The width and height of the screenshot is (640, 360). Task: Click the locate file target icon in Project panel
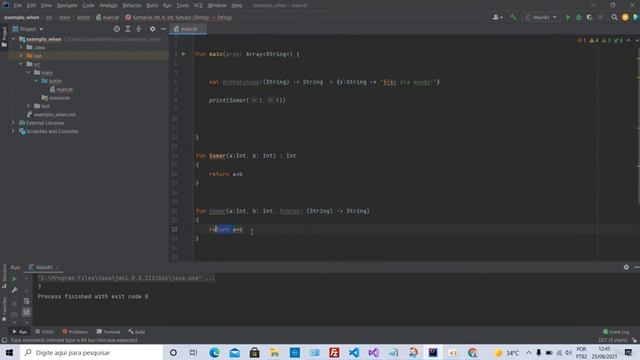click(117, 29)
